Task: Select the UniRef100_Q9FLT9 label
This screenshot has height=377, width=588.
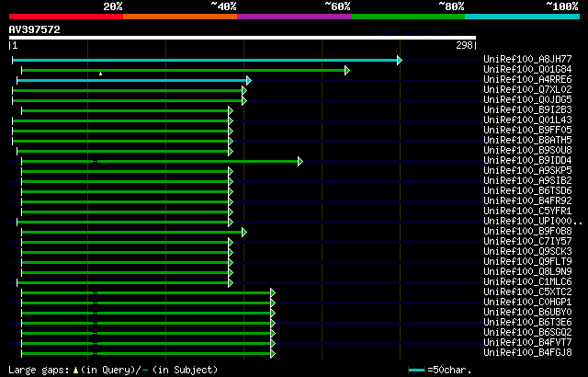Action: (527, 262)
